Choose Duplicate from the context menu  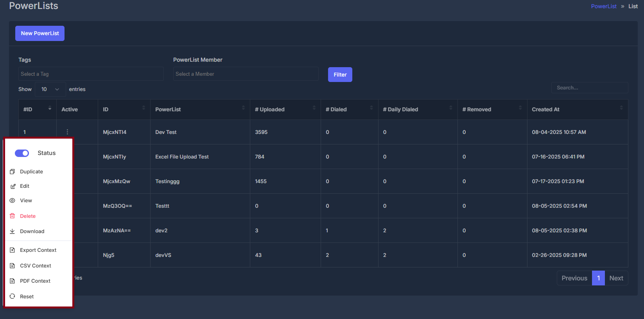pyautogui.click(x=32, y=172)
